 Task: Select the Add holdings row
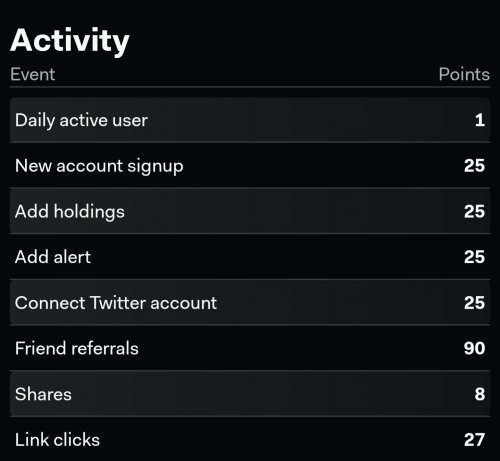pos(250,211)
